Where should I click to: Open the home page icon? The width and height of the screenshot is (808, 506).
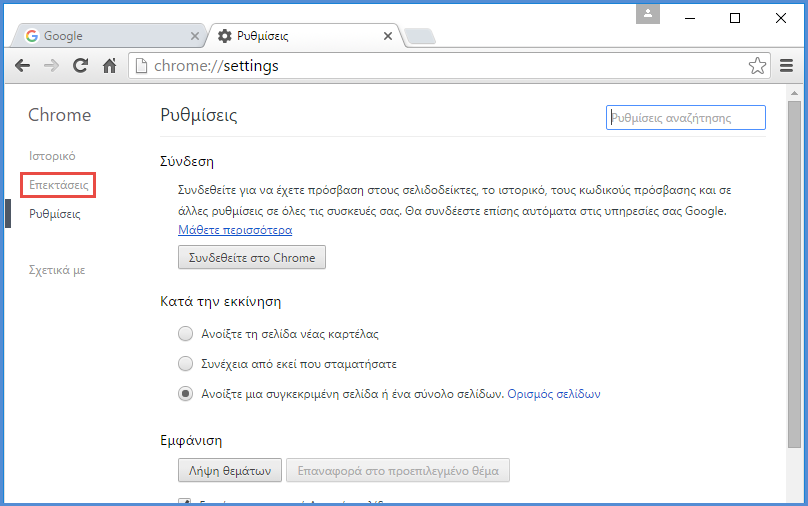[109, 65]
